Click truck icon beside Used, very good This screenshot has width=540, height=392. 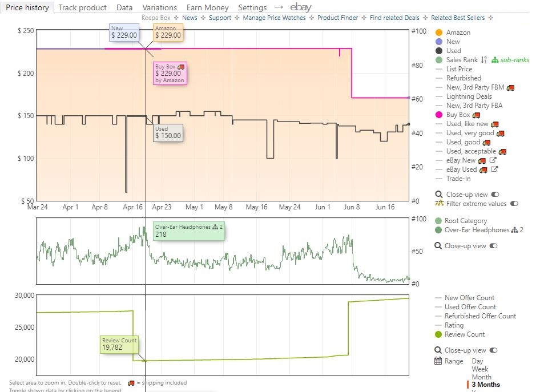click(501, 133)
